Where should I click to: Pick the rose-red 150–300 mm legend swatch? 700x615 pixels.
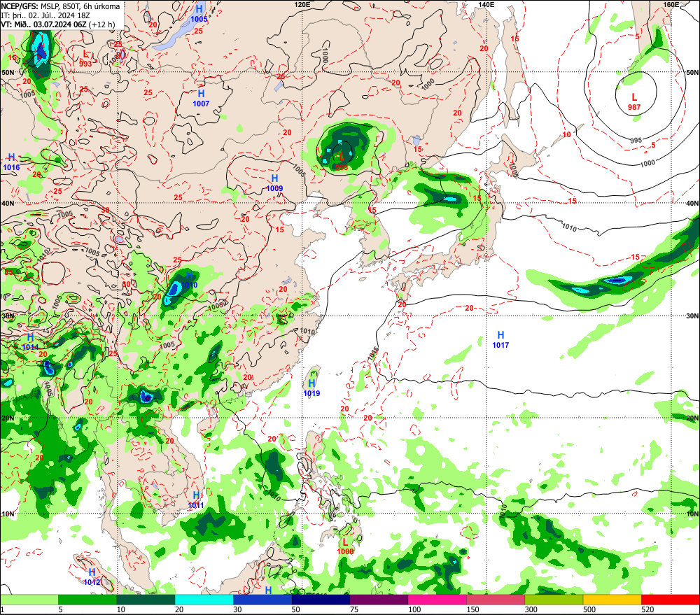point(496,600)
